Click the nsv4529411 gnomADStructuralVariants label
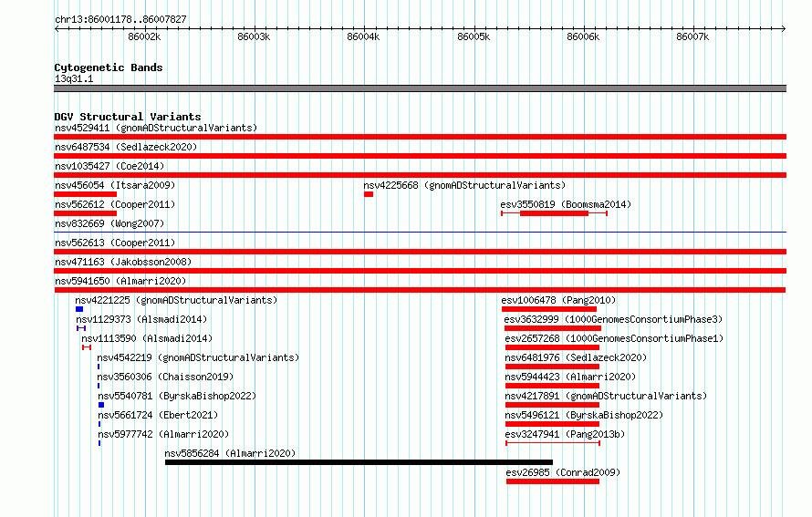Viewport: 812px width, 517px height. [x=156, y=128]
